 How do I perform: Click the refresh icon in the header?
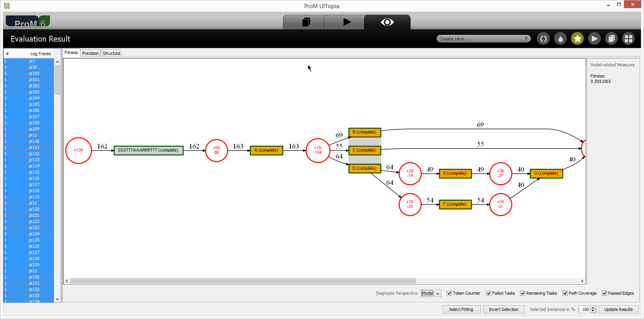543,39
